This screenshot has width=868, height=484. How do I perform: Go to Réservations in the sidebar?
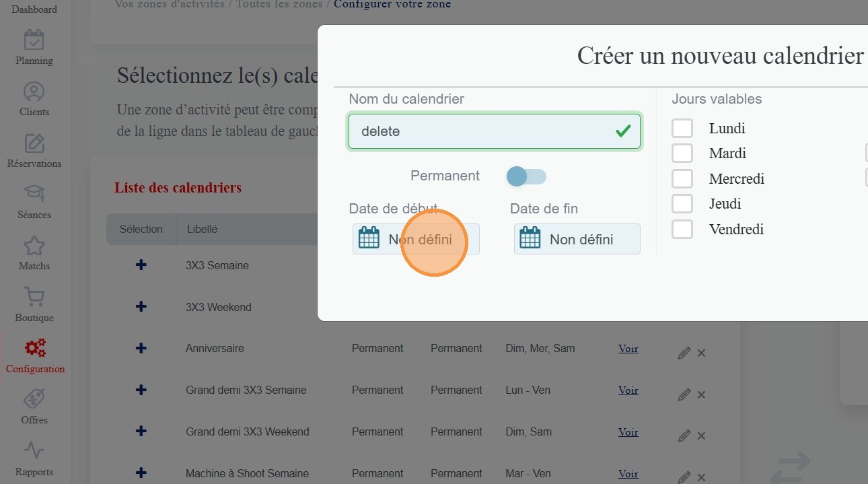tap(34, 143)
